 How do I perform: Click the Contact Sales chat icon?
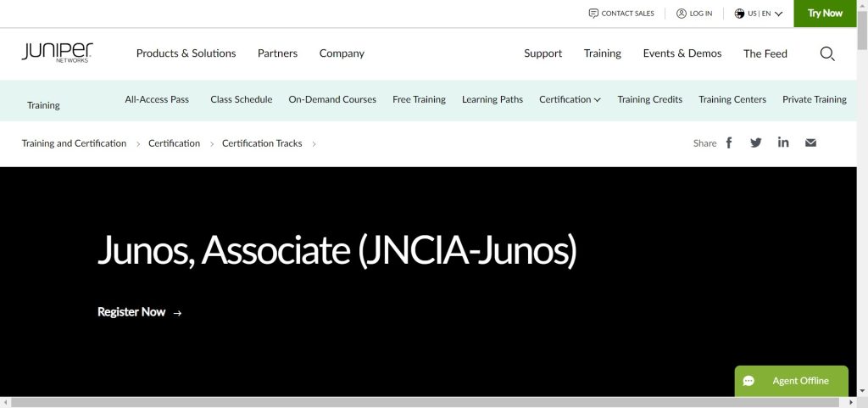coord(593,14)
